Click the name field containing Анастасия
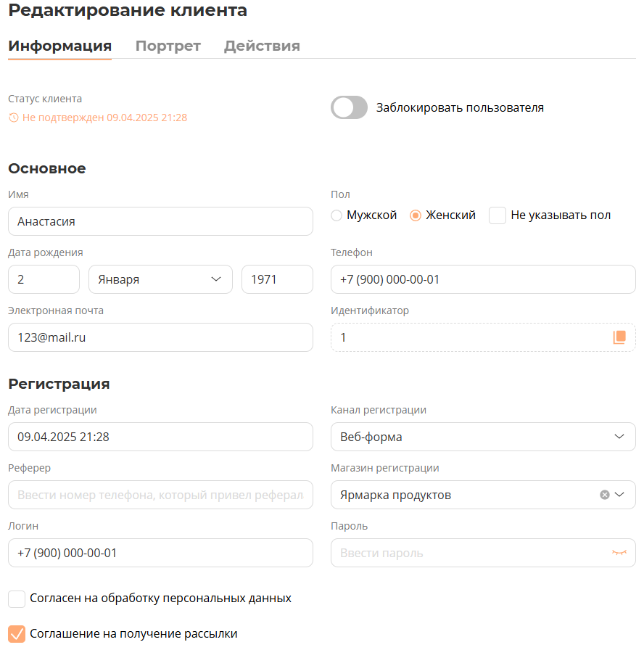The image size is (644, 650). [x=160, y=221]
